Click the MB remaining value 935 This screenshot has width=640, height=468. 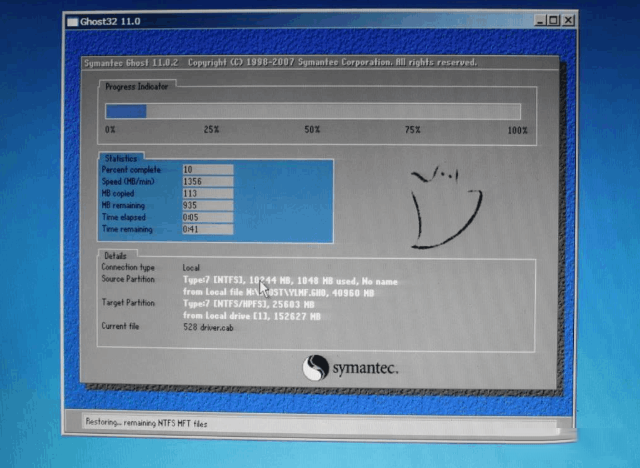pos(208,205)
